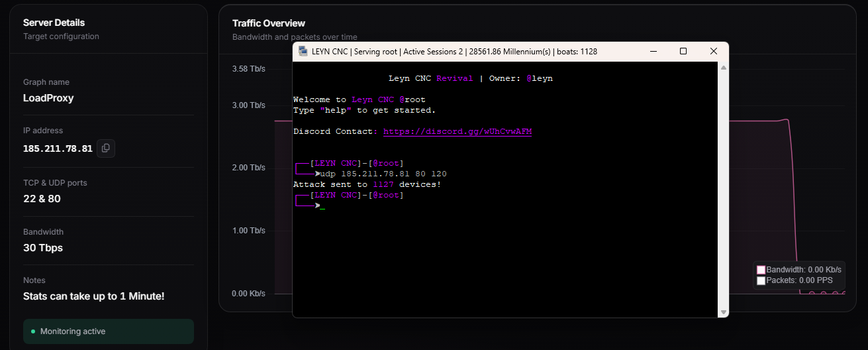Click the 'Welcome to Leyn CNC @root' line

click(360, 99)
